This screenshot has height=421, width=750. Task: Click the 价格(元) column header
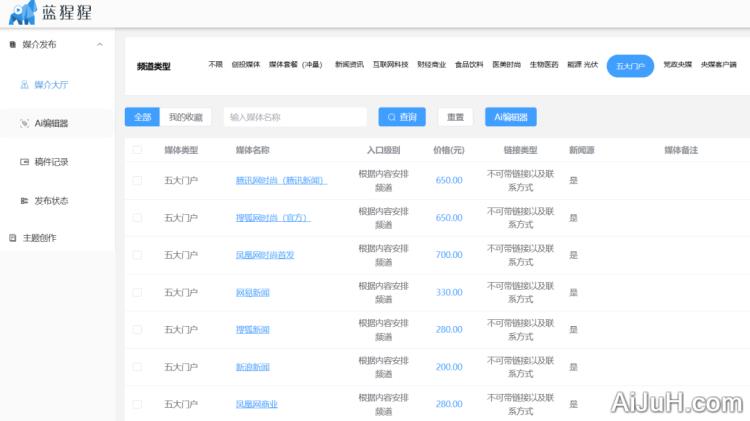449,150
